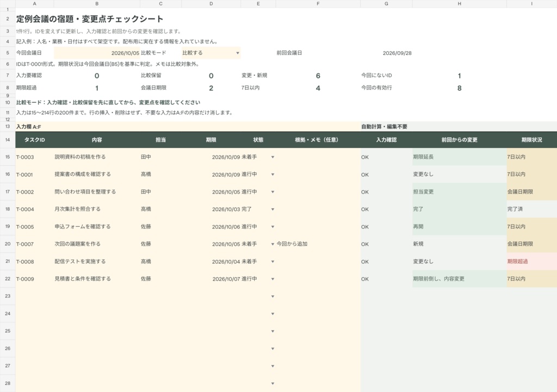Open status dropdown arrow in empty row 23

tap(273, 296)
